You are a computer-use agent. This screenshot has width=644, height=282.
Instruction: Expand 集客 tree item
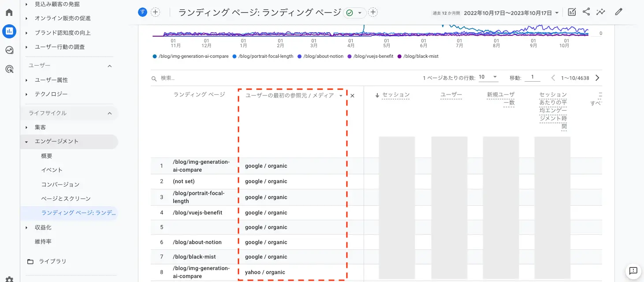pos(26,128)
